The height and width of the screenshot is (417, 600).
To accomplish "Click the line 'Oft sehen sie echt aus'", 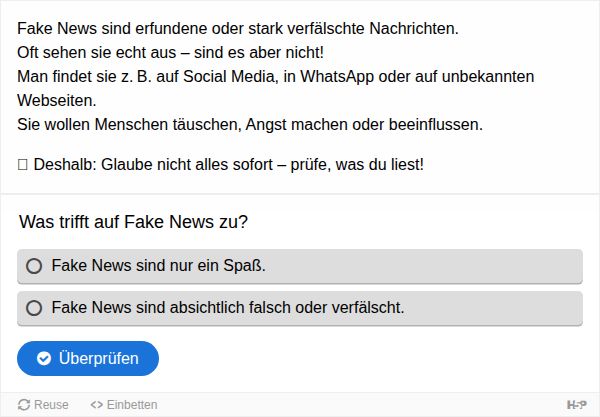I will [x=171, y=52].
